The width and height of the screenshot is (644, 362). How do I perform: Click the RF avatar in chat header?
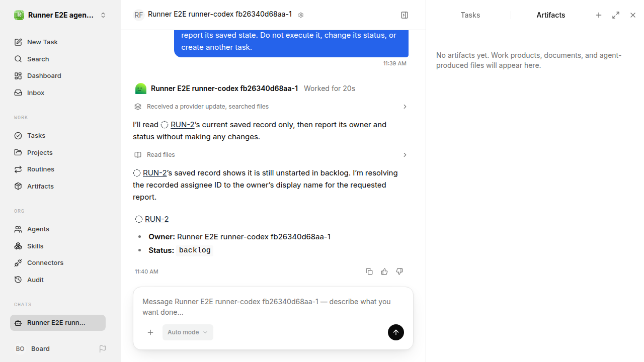[x=138, y=15]
